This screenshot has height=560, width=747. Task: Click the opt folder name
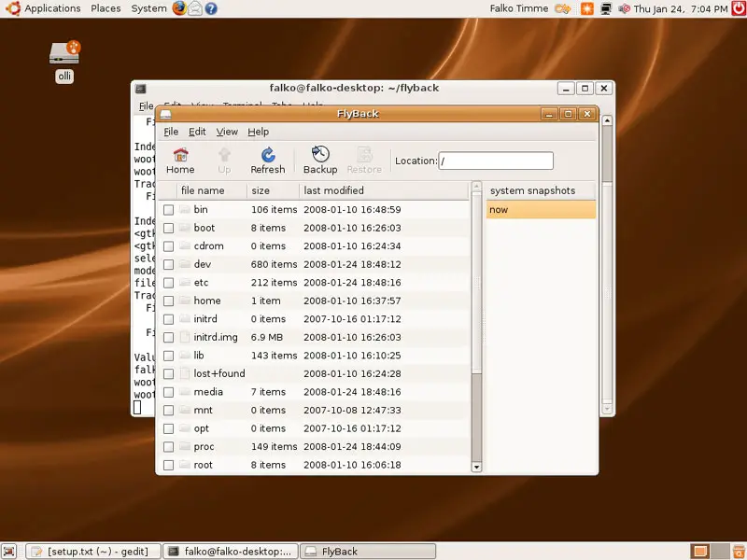201,428
